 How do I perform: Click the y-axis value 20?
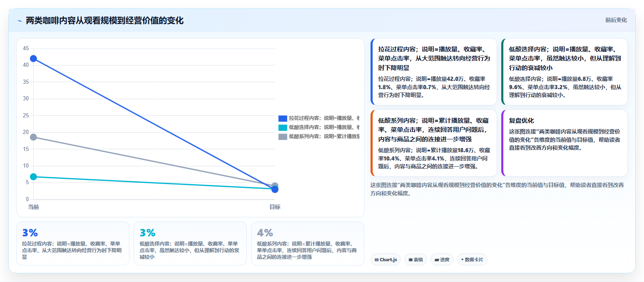point(26,132)
